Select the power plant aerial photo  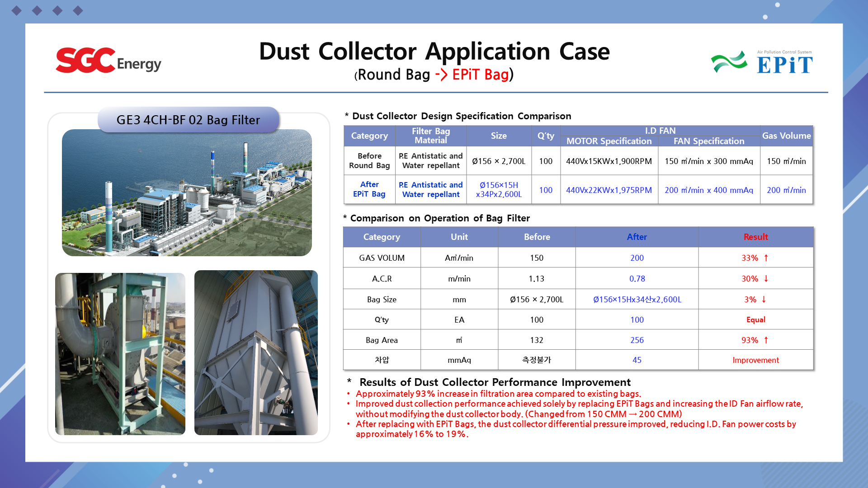coord(187,193)
